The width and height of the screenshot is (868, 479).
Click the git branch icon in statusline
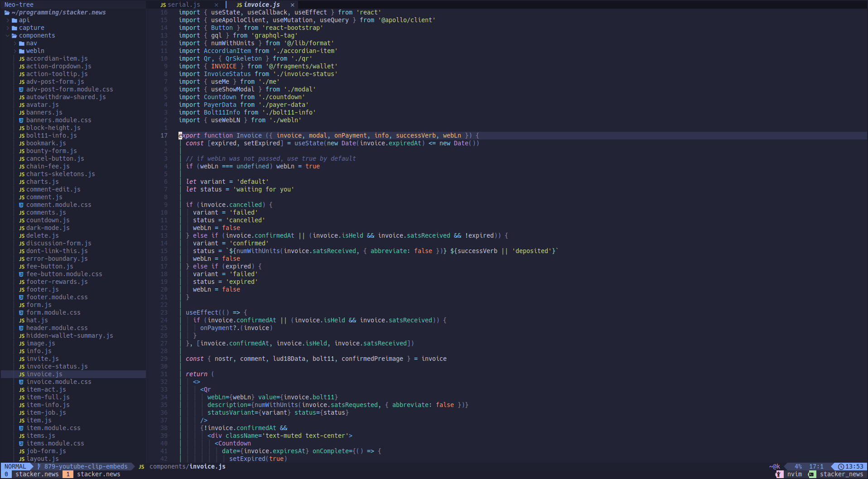click(x=39, y=467)
